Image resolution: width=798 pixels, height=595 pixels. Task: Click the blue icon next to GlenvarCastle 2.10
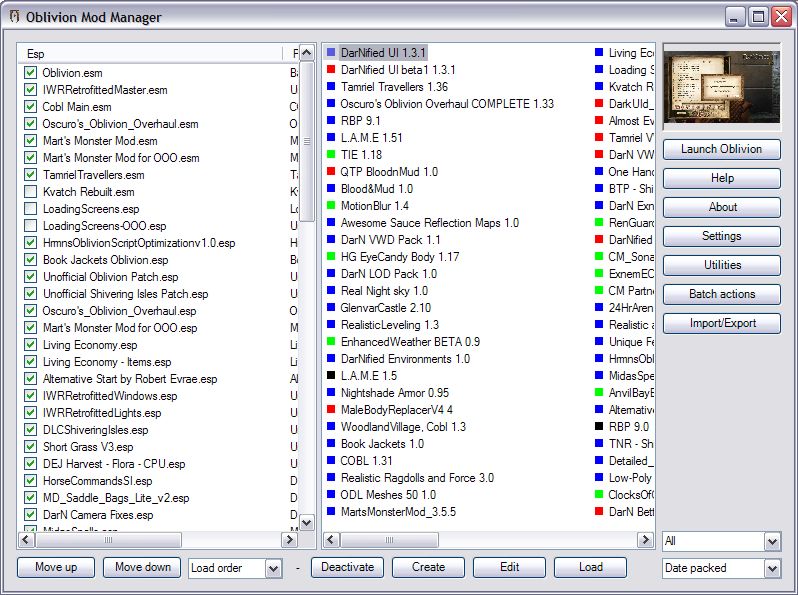(331, 307)
